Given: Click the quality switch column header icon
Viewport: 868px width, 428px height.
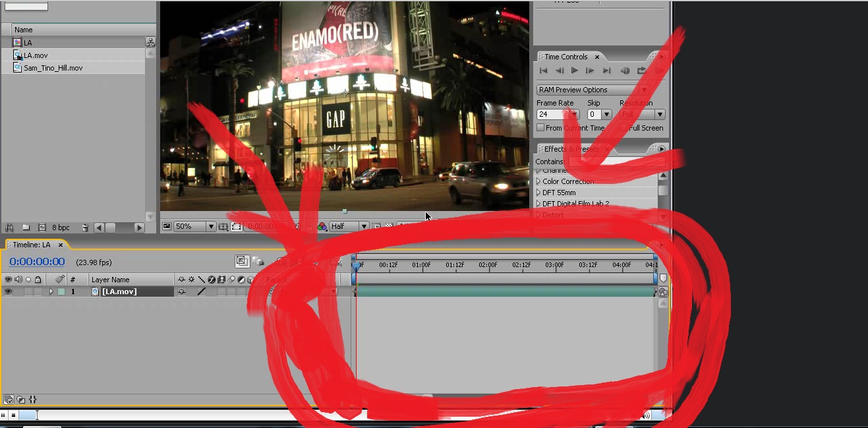Looking at the screenshot, I should [x=202, y=280].
